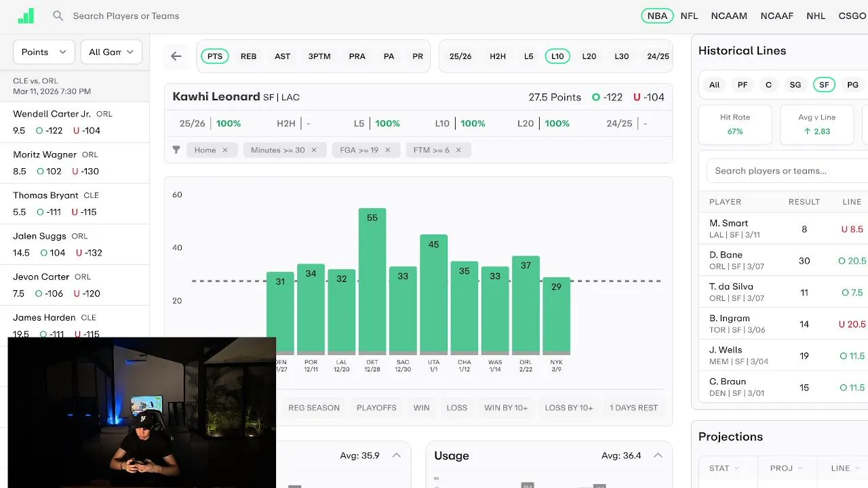Click the historical lines search field
The height and width of the screenshot is (488, 868).
(x=787, y=171)
